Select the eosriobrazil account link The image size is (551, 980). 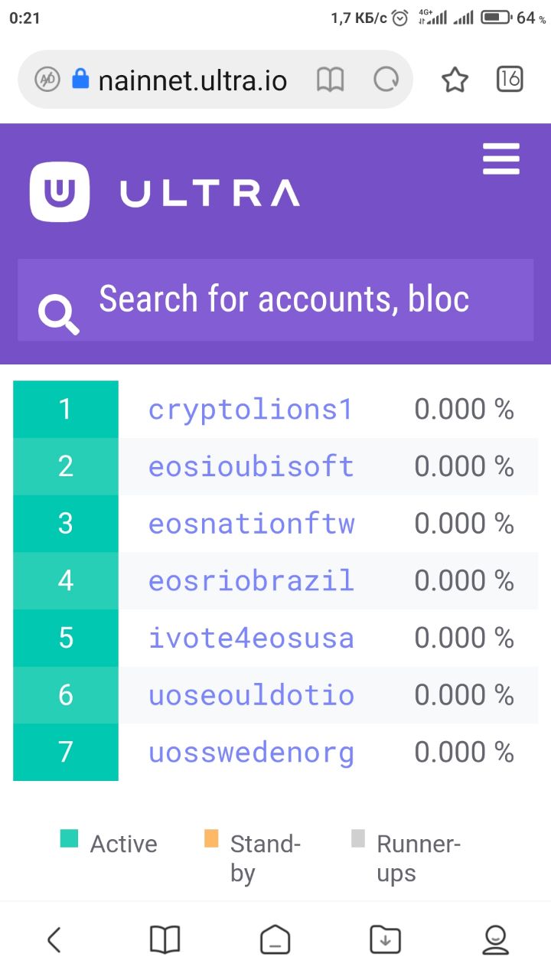pyautogui.click(x=251, y=581)
